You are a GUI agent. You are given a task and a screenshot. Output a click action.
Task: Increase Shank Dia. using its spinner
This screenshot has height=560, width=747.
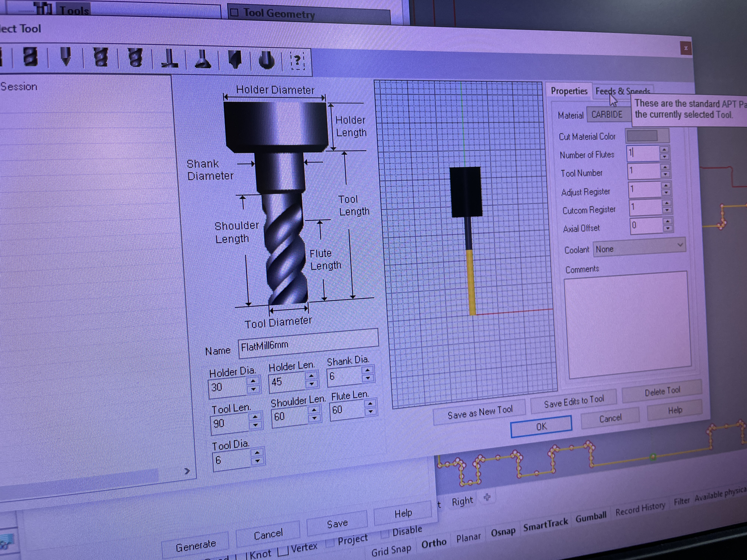tap(367, 370)
